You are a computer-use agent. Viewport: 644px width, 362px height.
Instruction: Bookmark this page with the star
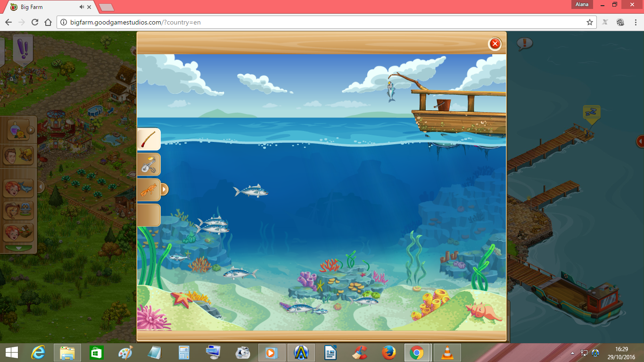[x=589, y=22]
